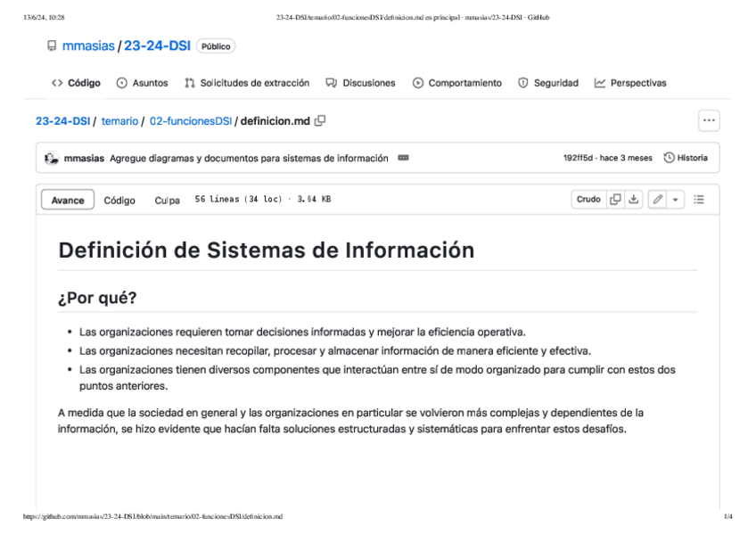This screenshot has width=756, height=534.
Task: Open the outline list icon
Action: [x=699, y=200]
